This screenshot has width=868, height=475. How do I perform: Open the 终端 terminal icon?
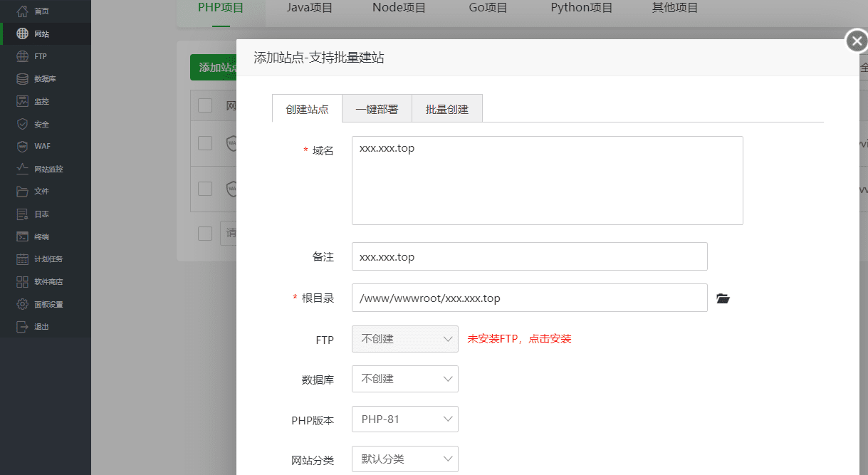(x=22, y=236)
